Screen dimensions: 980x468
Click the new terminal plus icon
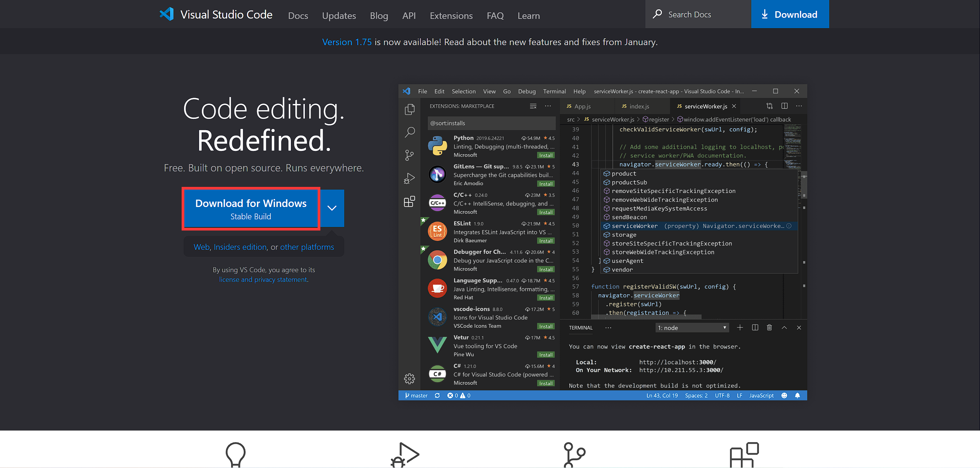pos(740,327)
